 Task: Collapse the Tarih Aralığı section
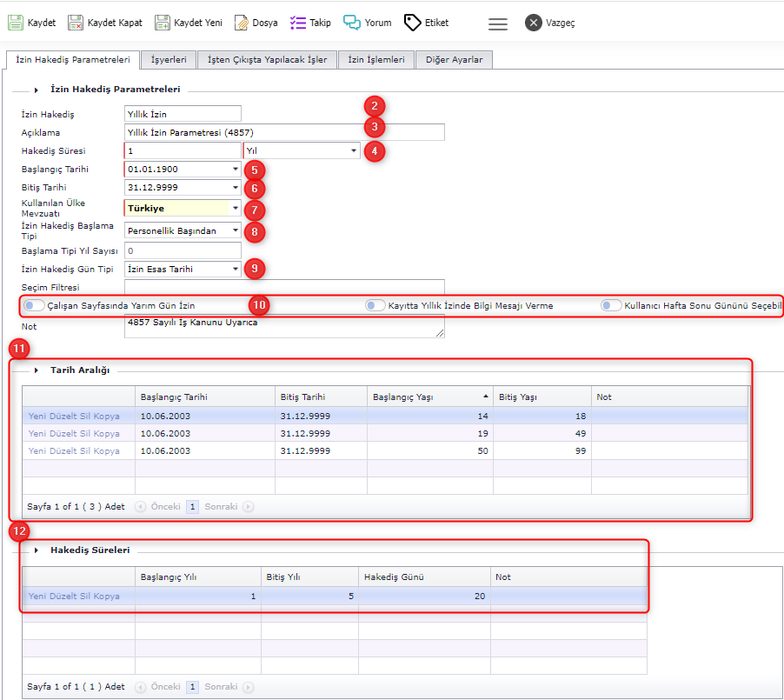coord(36,370)
